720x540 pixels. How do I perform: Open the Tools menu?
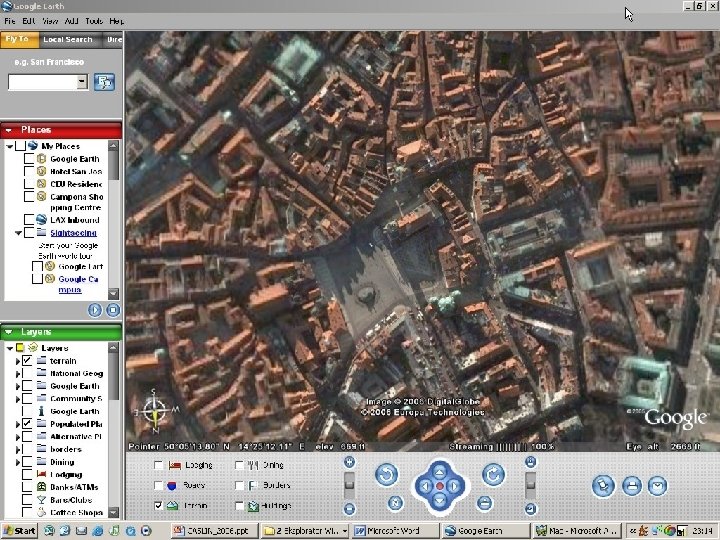93,20
